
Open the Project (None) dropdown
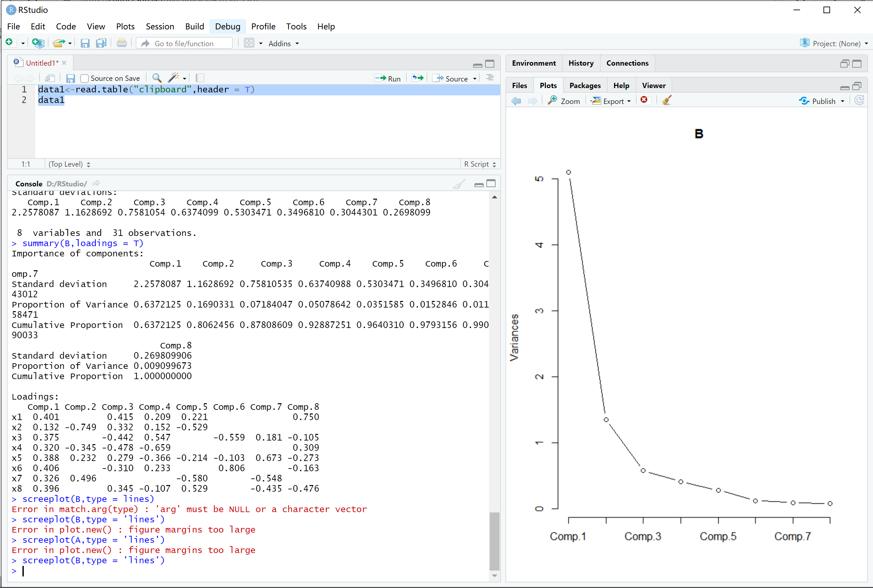pos(836,44)
